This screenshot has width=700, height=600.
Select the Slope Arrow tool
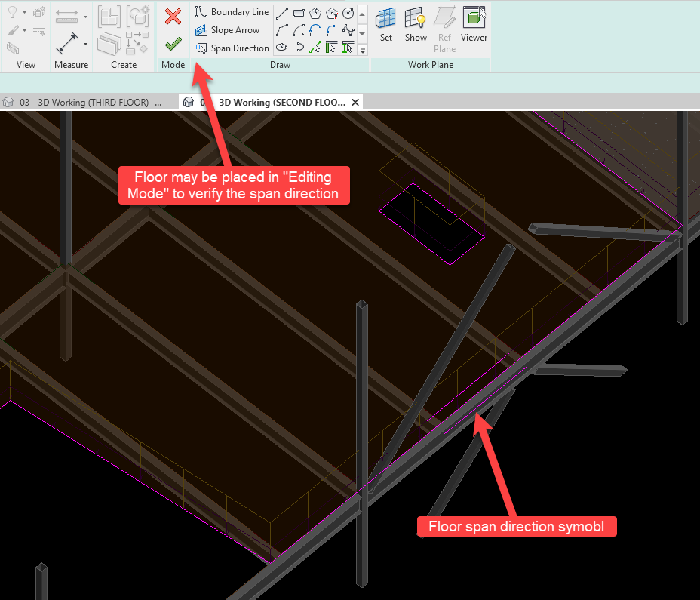pos(227,30)
